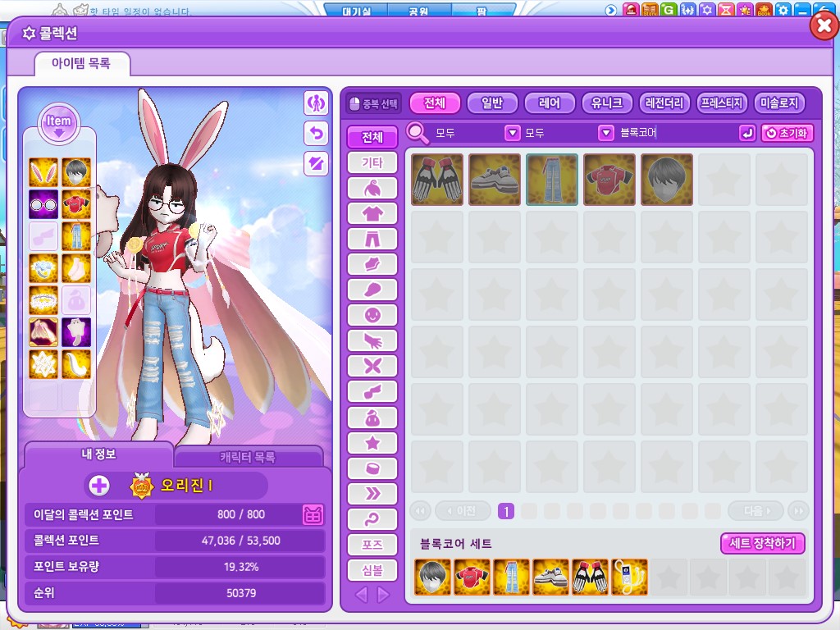Screen dimensions: 840x630
Task: Select the 전체 category in the side list
Action: [x=372, y=137]
